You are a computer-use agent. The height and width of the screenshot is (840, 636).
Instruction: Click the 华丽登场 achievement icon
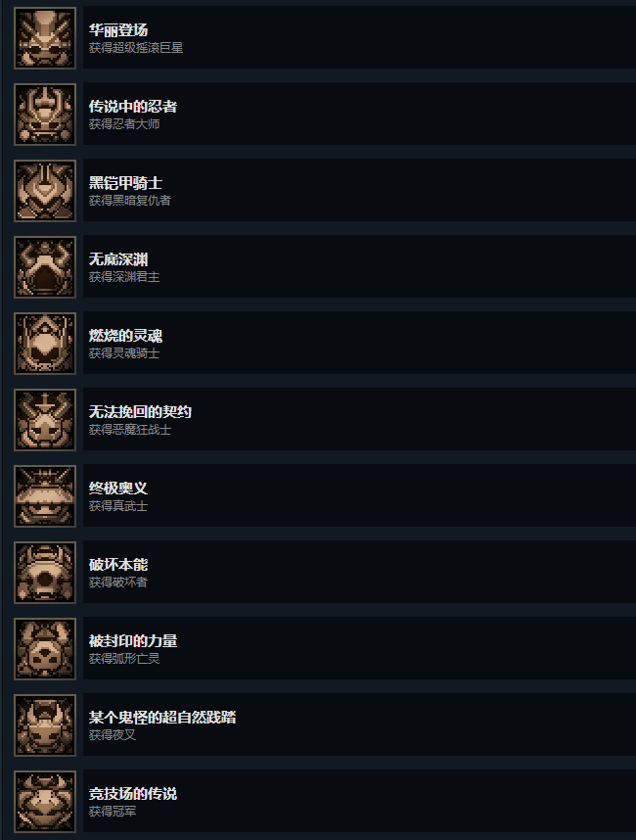coord(45,38)
